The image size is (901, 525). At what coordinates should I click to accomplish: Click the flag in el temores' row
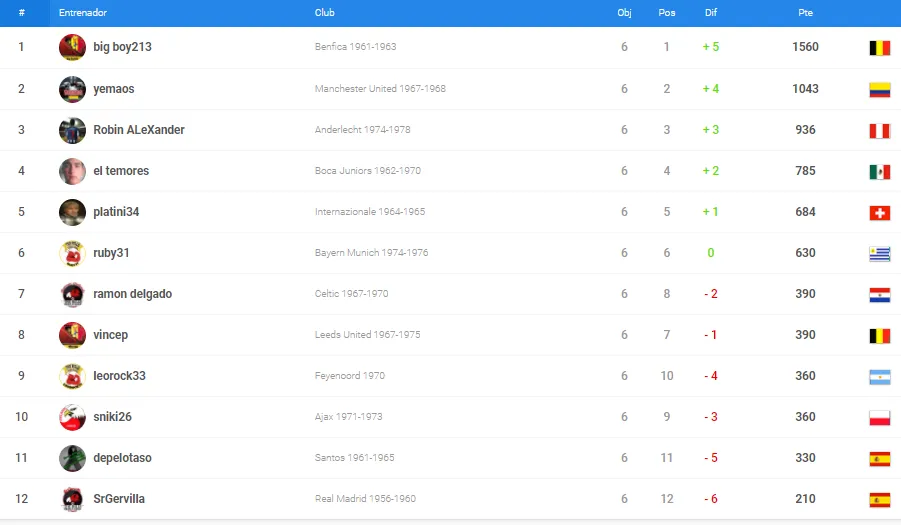pyautogui.click(x=880, y=172)
